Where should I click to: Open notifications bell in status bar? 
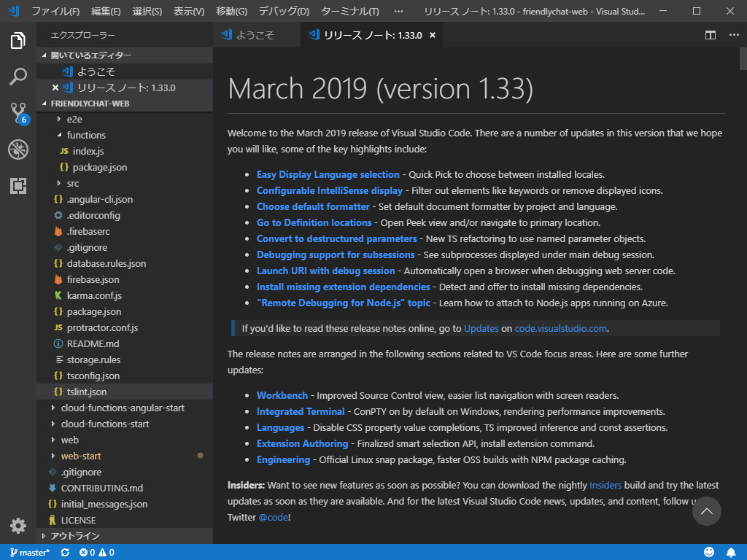coord(731,553)
